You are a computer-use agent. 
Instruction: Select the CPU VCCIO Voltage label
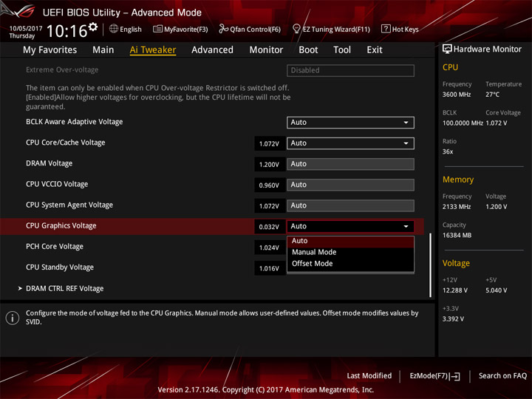point(57,184)
